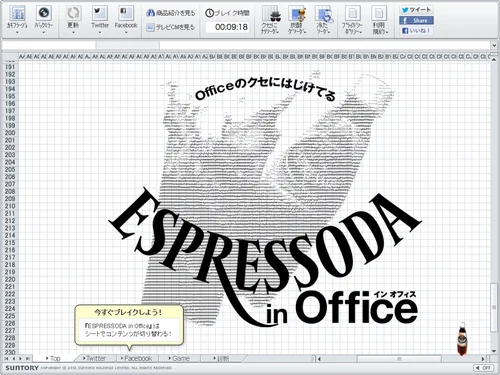The image size is (500, 375).
Task: Click the 00:09:18 break timer display
Action: [228, 27]
